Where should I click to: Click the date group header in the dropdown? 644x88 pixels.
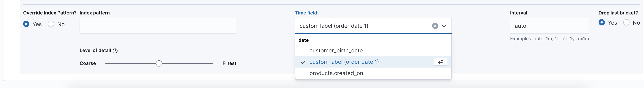304,40
